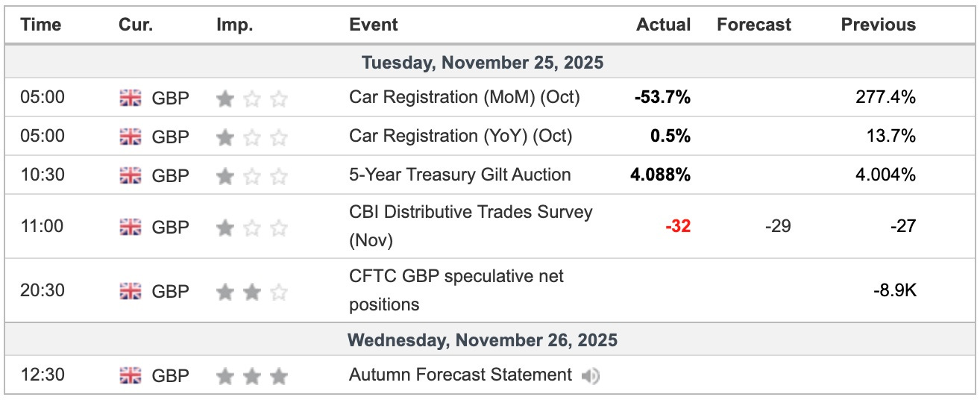Click UK flag in Car Registration (MoM) row

tap(131, 98)
